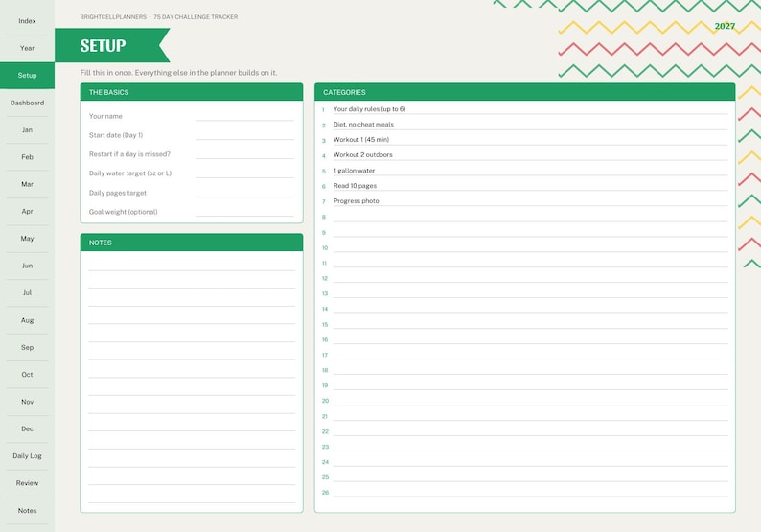Open the Daily Log tab
This screenshot has width=761, height=532.
[27, 455]
